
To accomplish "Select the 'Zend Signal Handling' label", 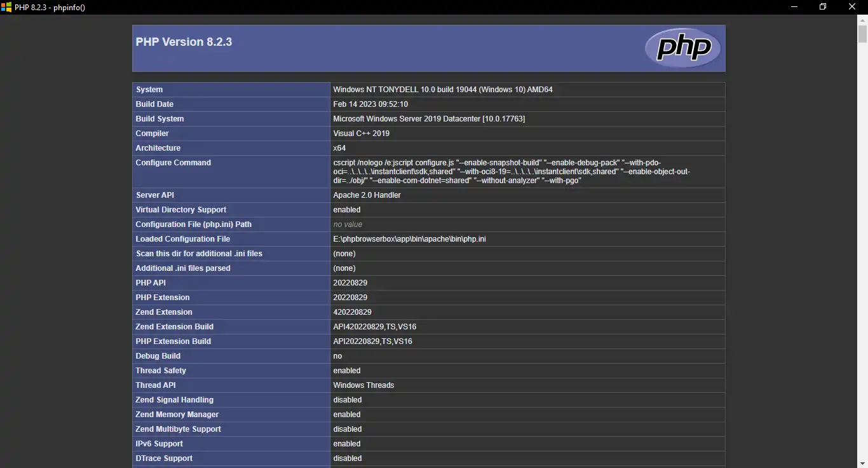I will 174,400.
